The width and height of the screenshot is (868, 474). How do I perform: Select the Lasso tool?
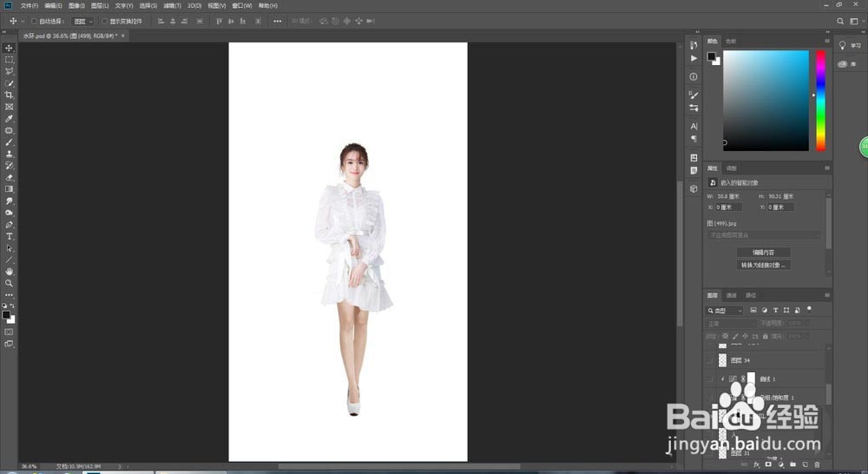coord(9,71)
